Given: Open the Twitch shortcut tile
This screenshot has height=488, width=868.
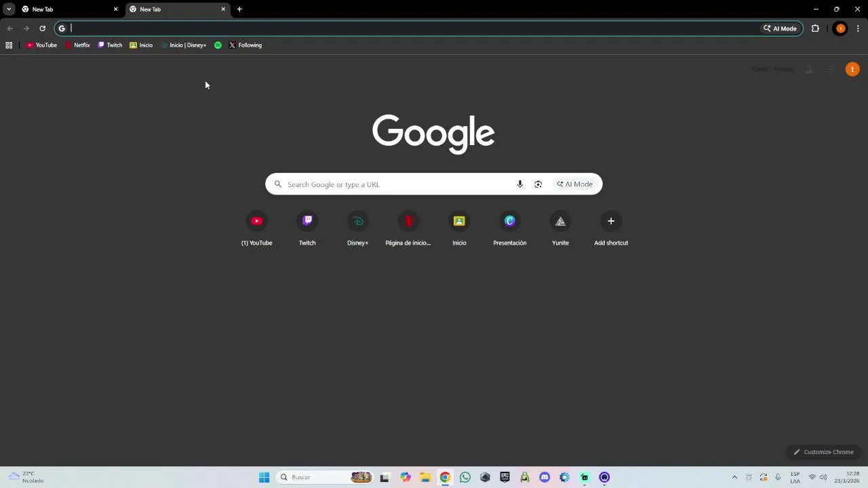Looking at the screenshot, I should [x=307, y=229].
